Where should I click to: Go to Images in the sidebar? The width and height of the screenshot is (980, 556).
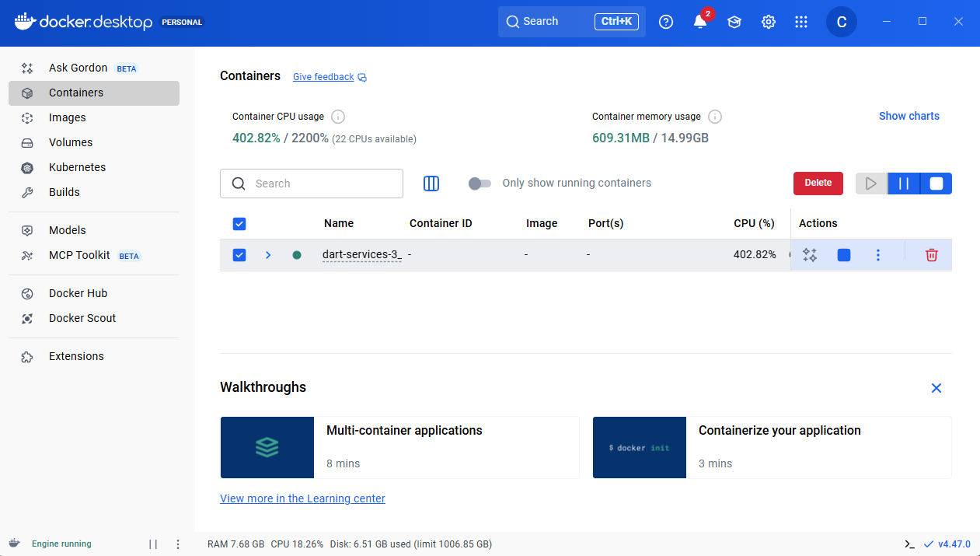pyautogui.click(x=68, y=117)
